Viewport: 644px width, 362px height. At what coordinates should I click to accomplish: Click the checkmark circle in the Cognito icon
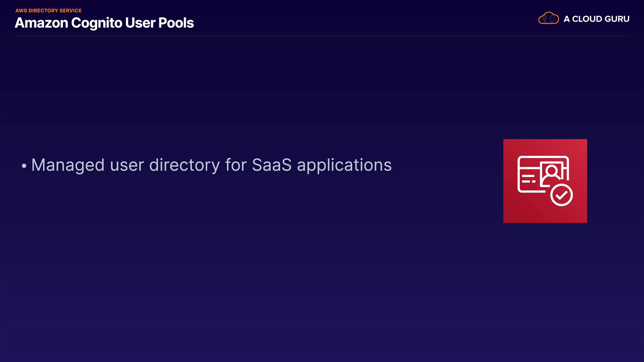coord(561,195)
